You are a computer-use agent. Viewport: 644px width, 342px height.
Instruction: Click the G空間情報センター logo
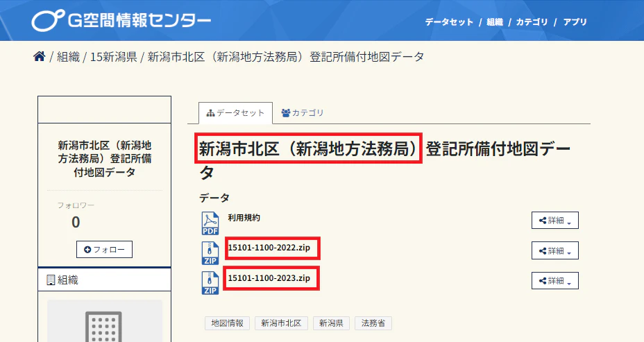[121, 20]
